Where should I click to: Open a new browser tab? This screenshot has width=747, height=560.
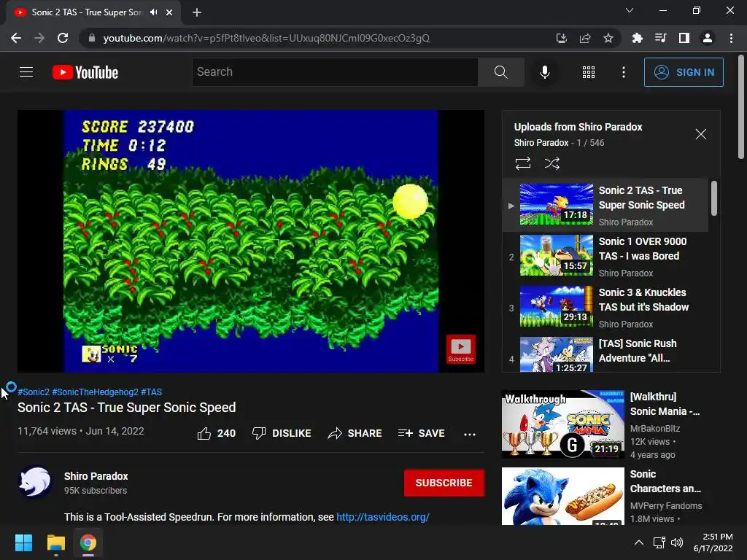click(197, 12)
